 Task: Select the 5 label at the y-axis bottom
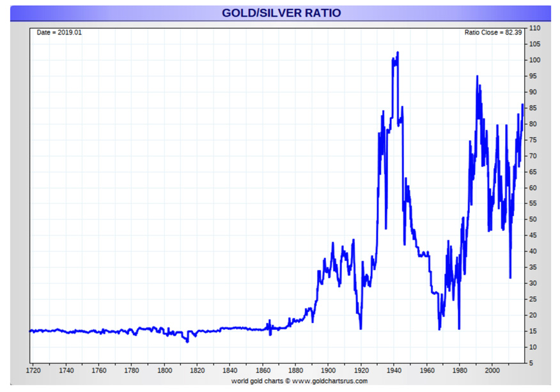tap(532, 363)
